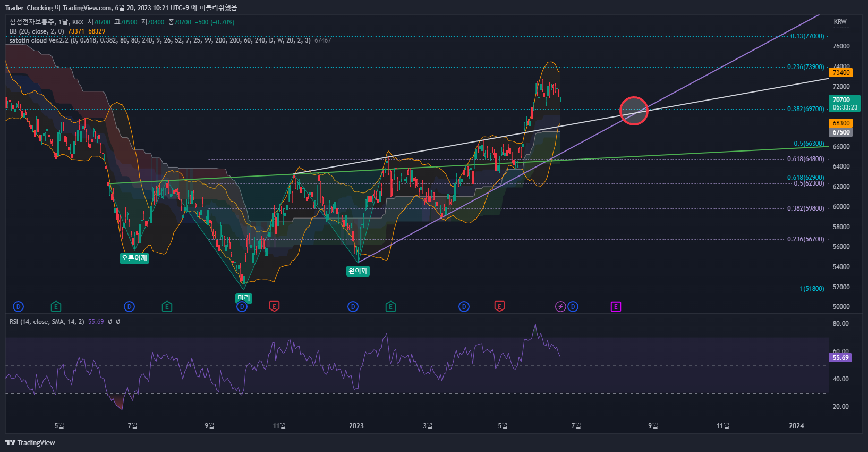
Task: Click the BB (20, close, 2, 0) indicator legend
Action: click(x=37, y=31)
